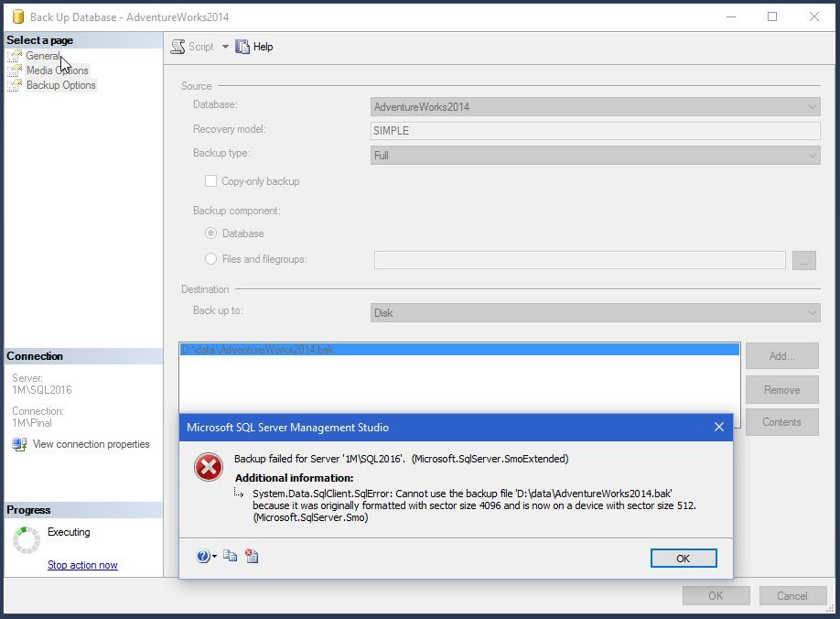
Task: Click the Recovery model SIMPLE field
Action: [595, 131]
